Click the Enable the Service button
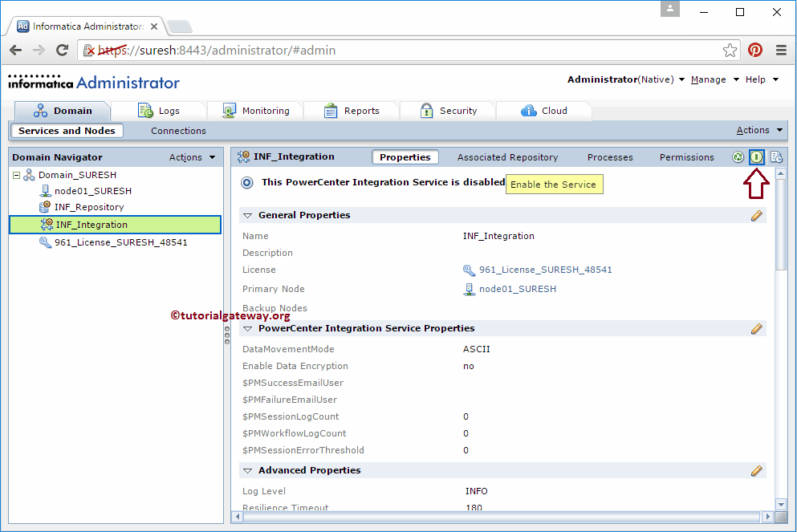The width and height of the screenshot is (797, 532). [x=554, y=185]
